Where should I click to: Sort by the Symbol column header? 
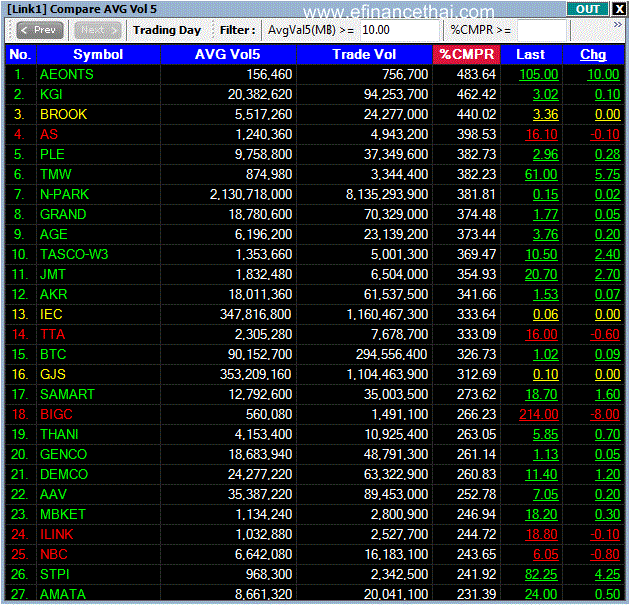(x=98, y=54)
